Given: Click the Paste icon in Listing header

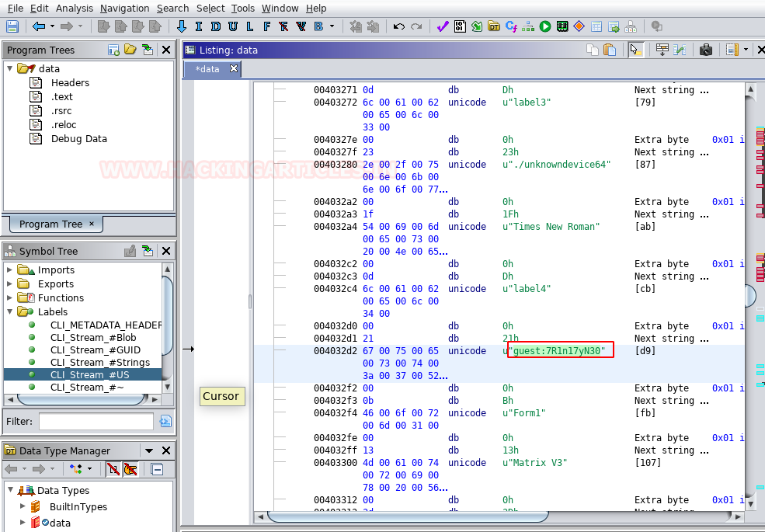Looking at the screenshot, I should click(x=610, y=50).
